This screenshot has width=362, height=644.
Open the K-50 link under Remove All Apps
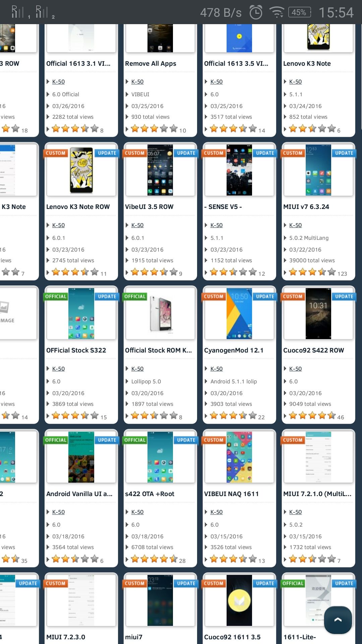click(x=137, y=82)
